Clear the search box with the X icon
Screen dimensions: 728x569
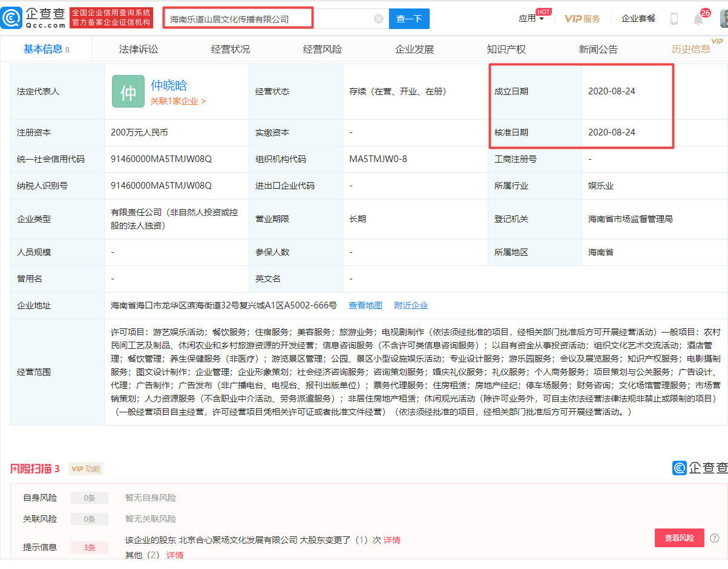[379, 19]
